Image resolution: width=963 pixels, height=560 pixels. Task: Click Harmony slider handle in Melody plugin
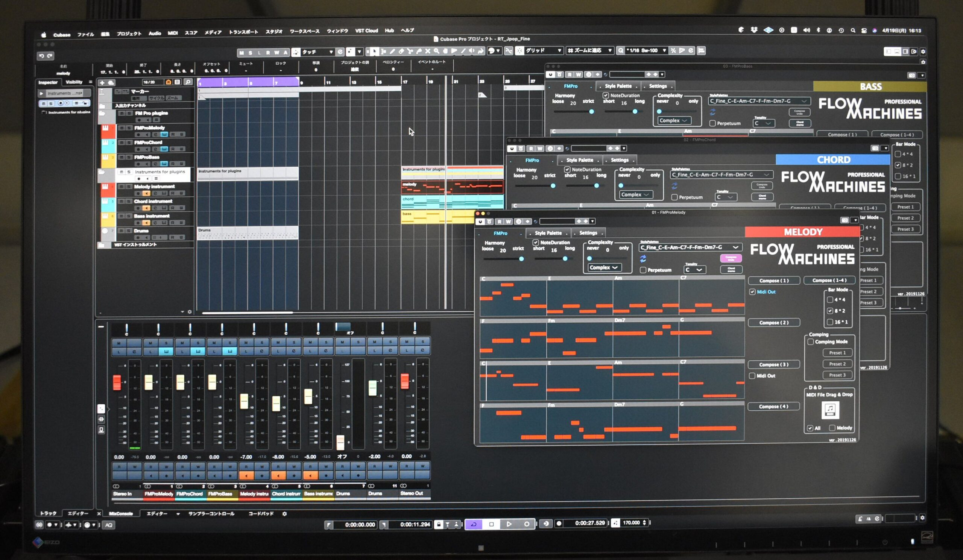521,259
